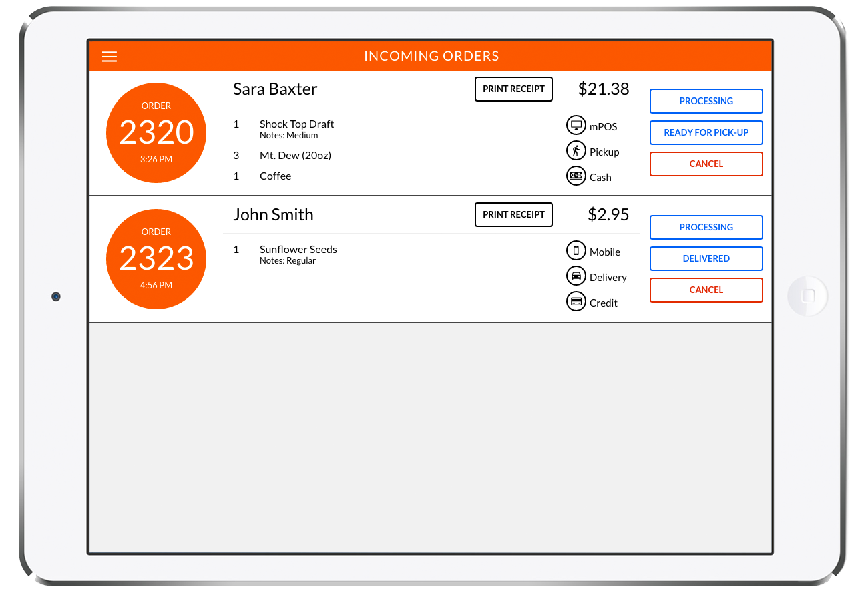Click the customer name Sara Baxter

click(275, 89)
